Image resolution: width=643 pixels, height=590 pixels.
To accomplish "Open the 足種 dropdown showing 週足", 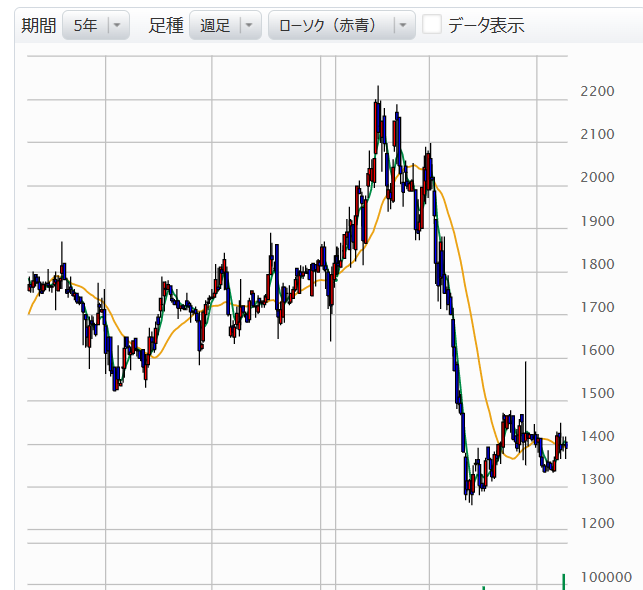I will [225, 25].
